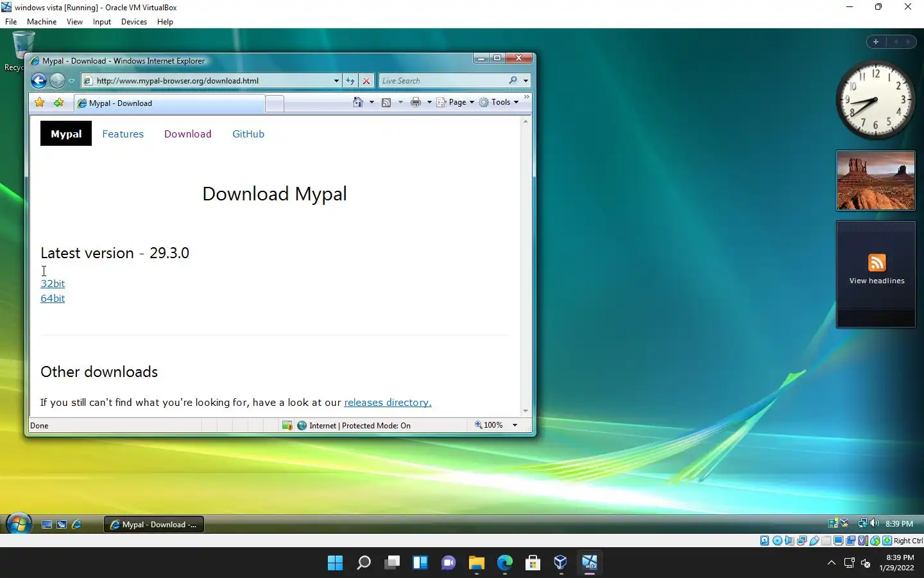Open the Download nav link
924x578 pixels.
[187, 134]
